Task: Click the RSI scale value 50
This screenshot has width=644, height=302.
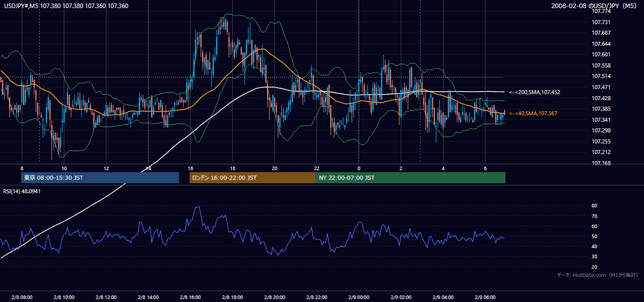Action: [x=595, y=236]
